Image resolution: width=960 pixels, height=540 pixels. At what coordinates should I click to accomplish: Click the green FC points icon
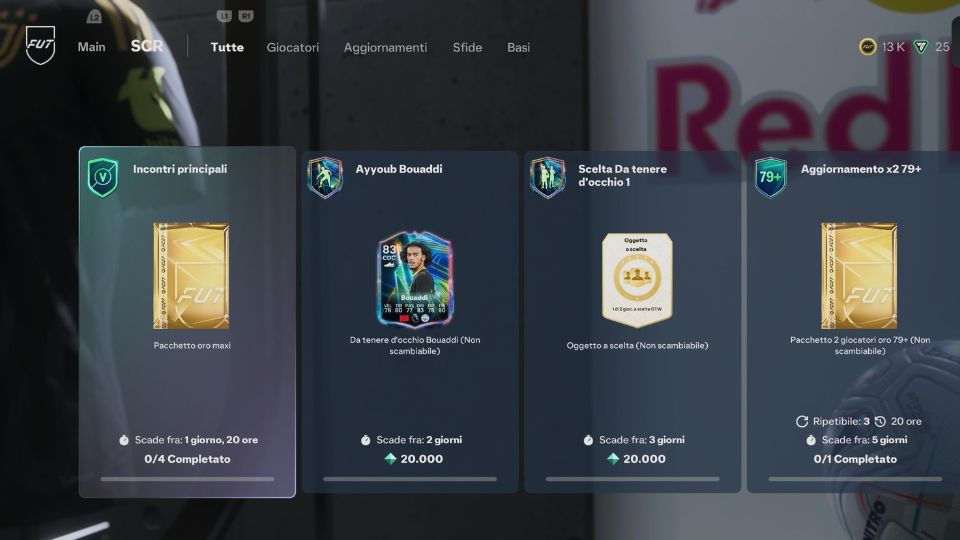point(921,47)
